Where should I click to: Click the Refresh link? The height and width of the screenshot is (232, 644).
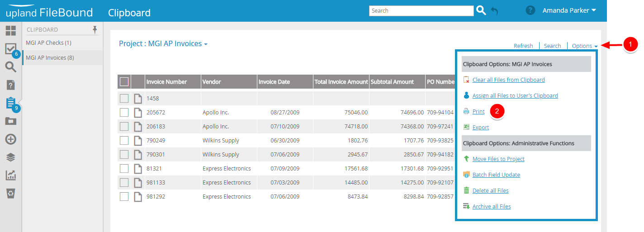click(523, 46)
